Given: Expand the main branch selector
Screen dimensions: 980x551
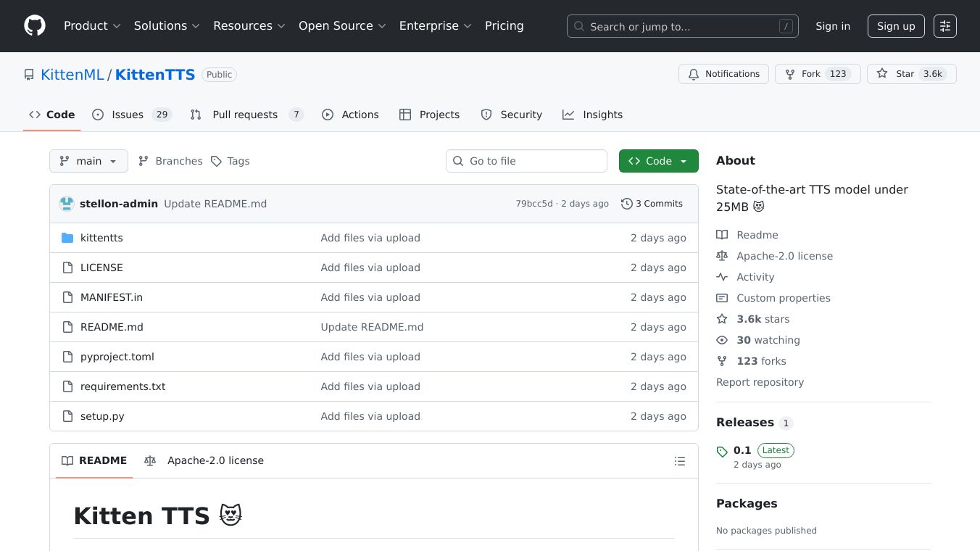Looking at the screenshot, I should pyautogui.click(x=88, y=161).
